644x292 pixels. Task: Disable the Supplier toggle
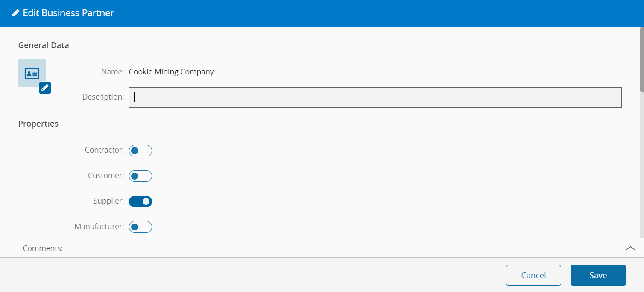pos(141,201)
